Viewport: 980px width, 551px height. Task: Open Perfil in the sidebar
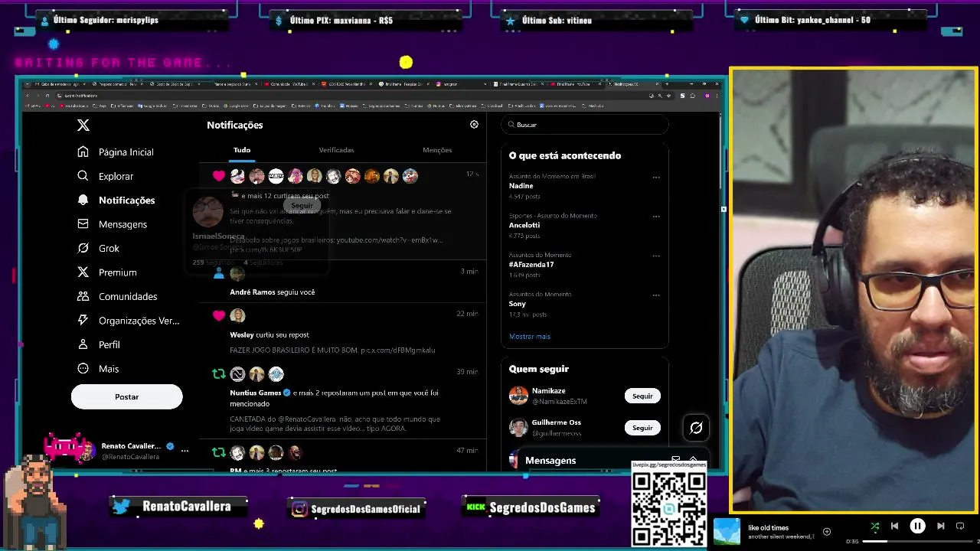pos(99,344)
